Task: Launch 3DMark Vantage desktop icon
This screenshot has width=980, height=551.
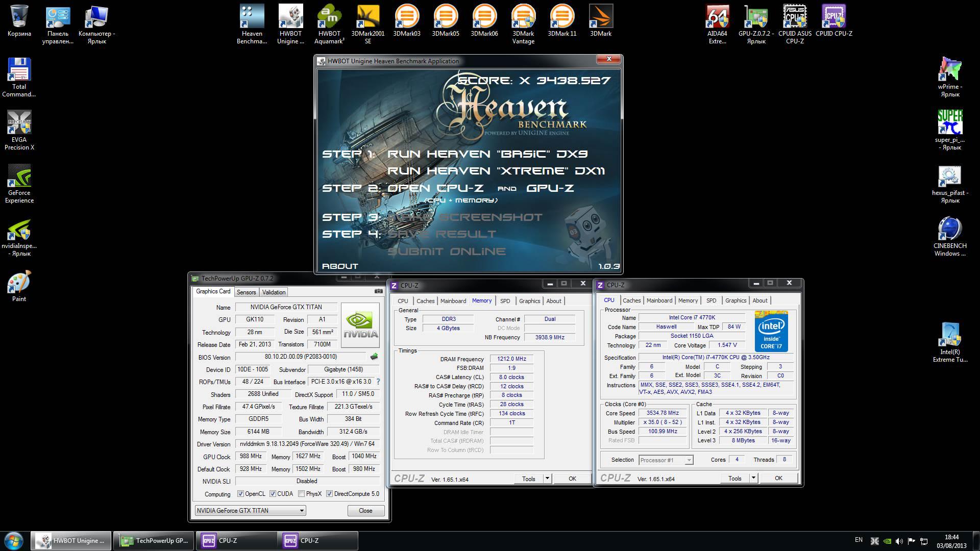Action: point(523,26)
